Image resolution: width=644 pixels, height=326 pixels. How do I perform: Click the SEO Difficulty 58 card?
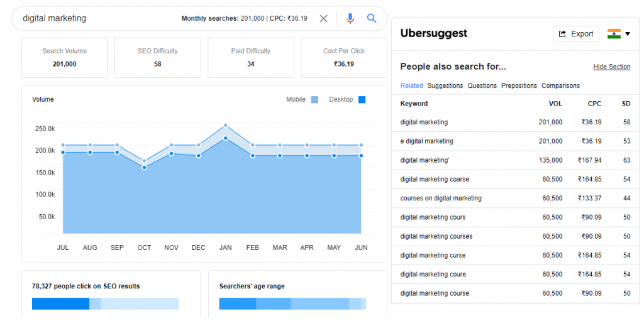pyautogui.click(x=158, y=57)
